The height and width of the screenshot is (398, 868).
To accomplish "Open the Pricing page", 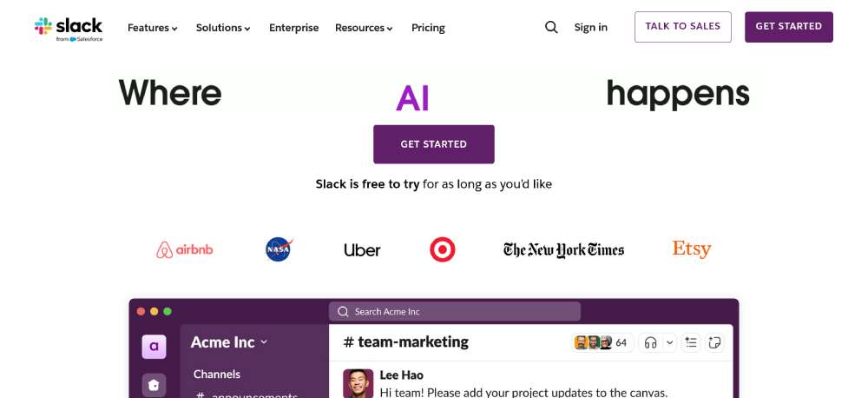I will click(428, 28).
